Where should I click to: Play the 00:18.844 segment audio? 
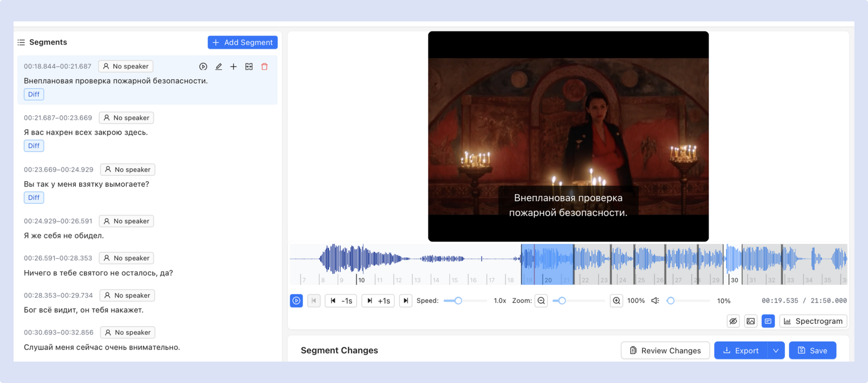coord(203,67)
